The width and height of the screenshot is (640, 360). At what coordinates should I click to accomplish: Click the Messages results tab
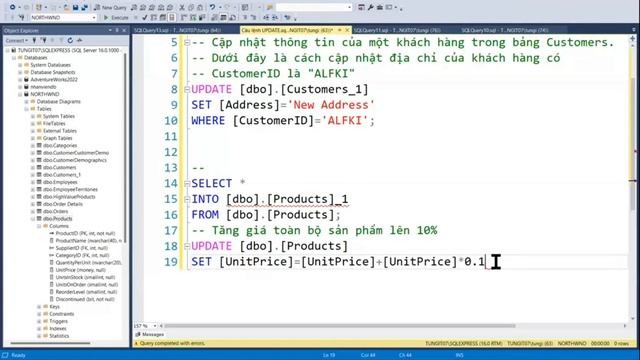coord(150,334)
